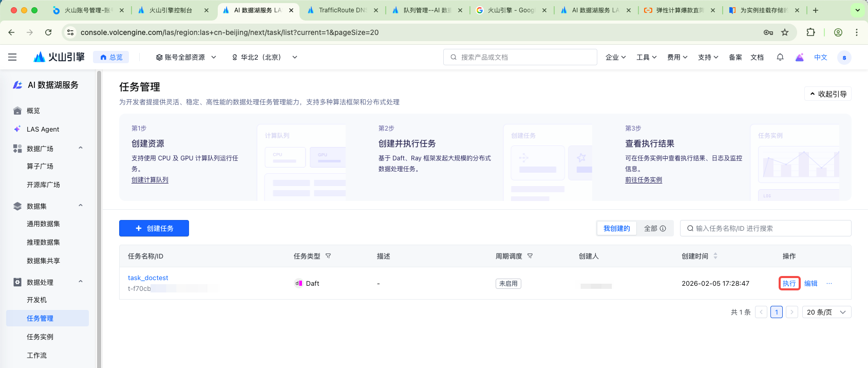Click the periodic scheduling filter icon
This screenshot has width=868, height=368.
[x=530, y=256]
